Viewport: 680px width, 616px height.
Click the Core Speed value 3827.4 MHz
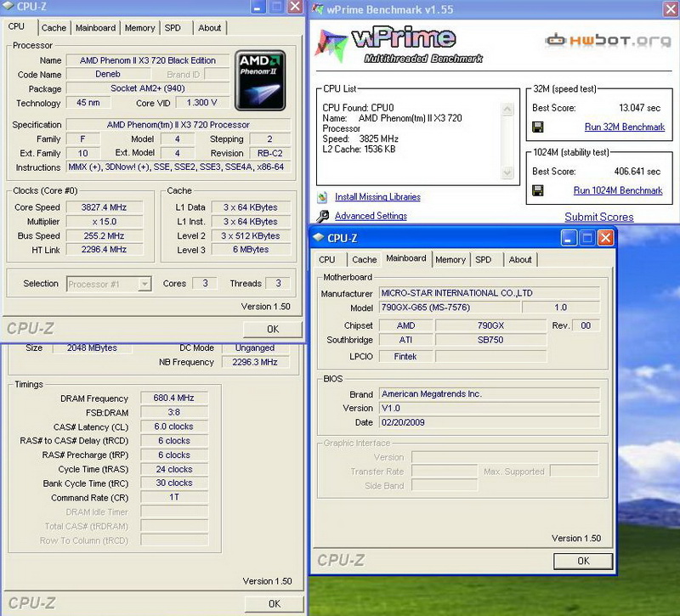click(104, 207)
